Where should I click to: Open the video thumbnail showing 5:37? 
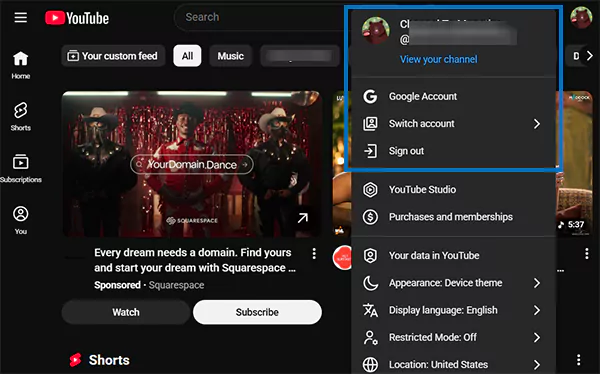574,164
